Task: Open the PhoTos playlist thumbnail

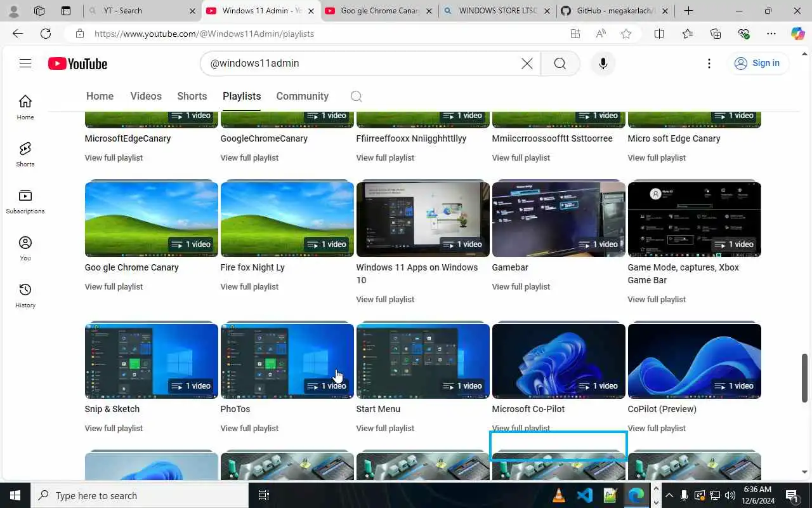Action: [x=287, y=361]
